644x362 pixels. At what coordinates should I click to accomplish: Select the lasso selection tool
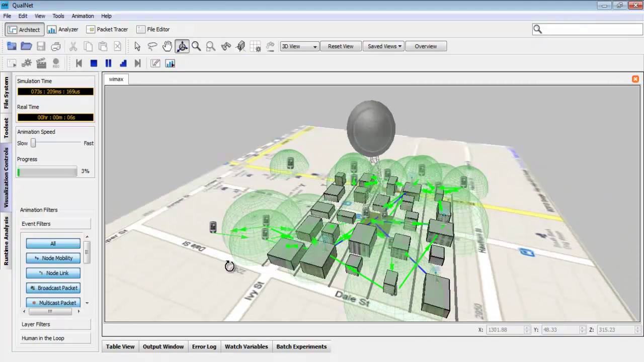coord(152,46)
